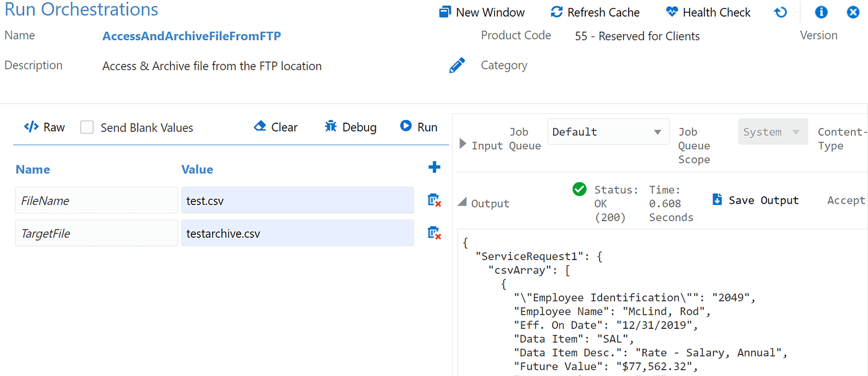
Task: Delete the FileName input row
Action: coord(434,200)
